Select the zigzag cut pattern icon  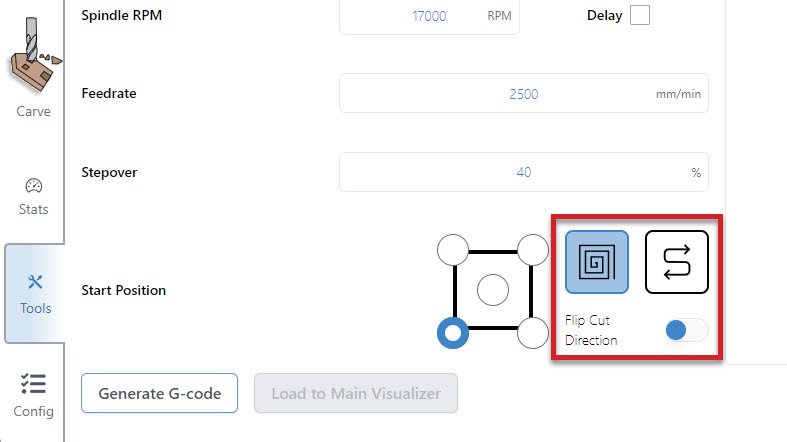[x=677, y=262]
